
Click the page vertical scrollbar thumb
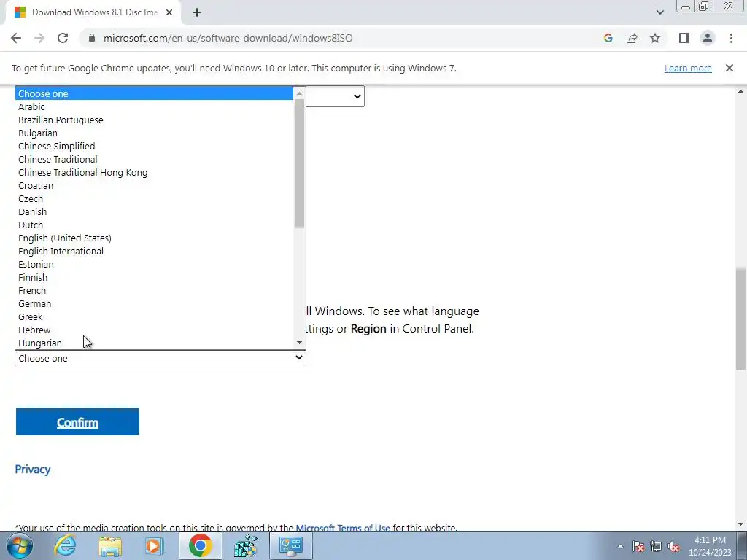[741, 318]
